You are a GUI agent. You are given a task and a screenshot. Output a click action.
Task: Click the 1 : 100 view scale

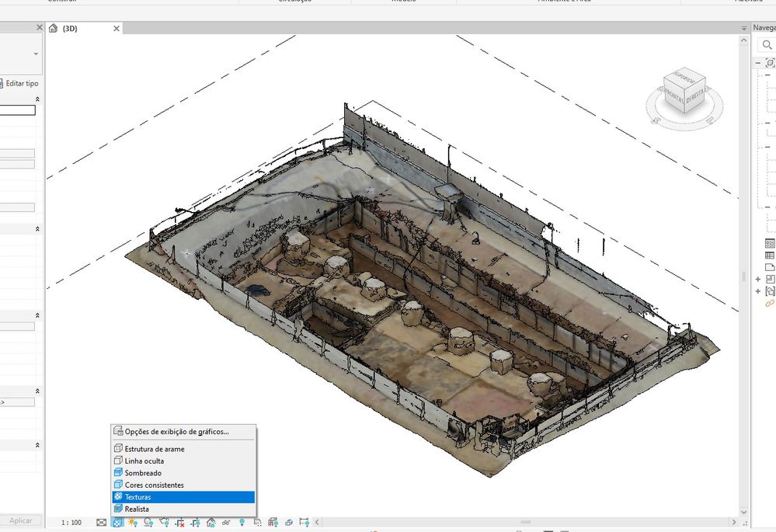(x=71, y=522)
